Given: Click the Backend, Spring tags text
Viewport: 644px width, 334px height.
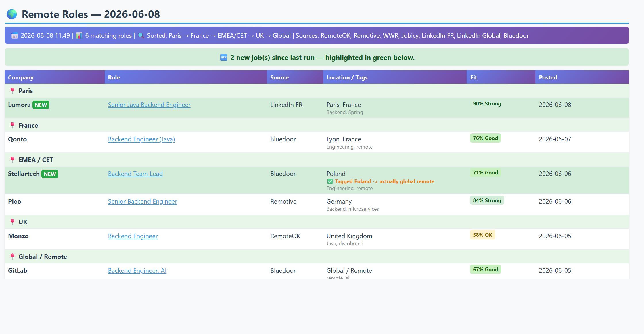Looking at the screenshot, I should 345,112.
